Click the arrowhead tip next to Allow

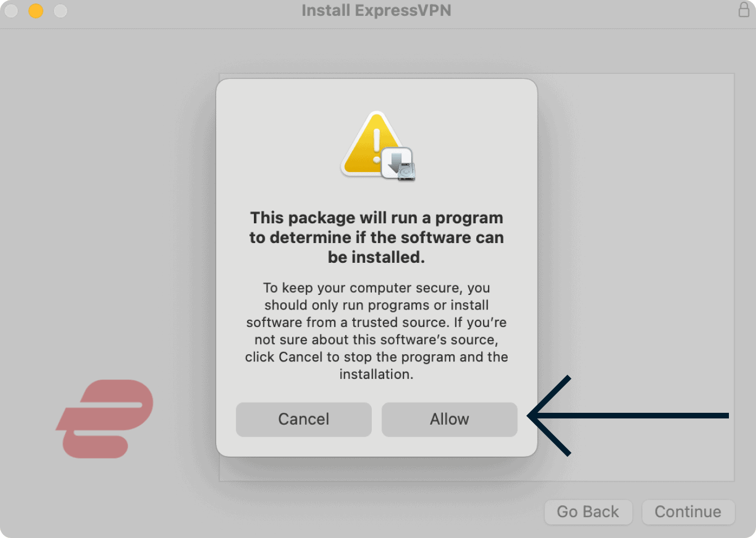531,416
